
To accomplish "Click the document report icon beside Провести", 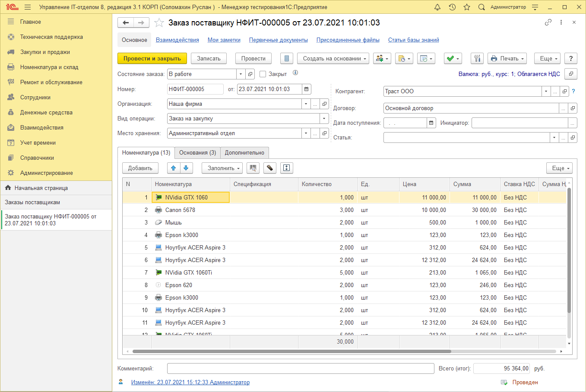I will [x=287, y=59].
